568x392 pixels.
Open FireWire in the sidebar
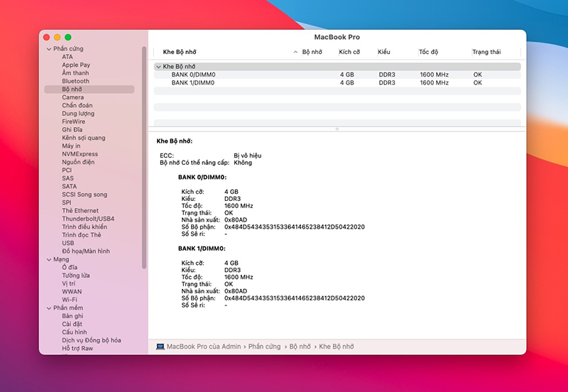coord(74,121)
